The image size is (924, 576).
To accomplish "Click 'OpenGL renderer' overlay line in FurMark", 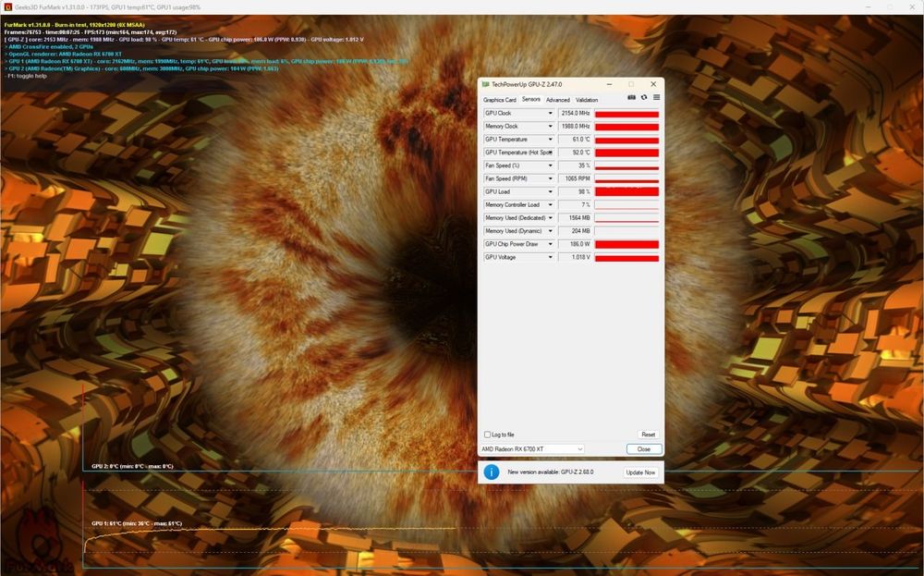I will point(65,55).
